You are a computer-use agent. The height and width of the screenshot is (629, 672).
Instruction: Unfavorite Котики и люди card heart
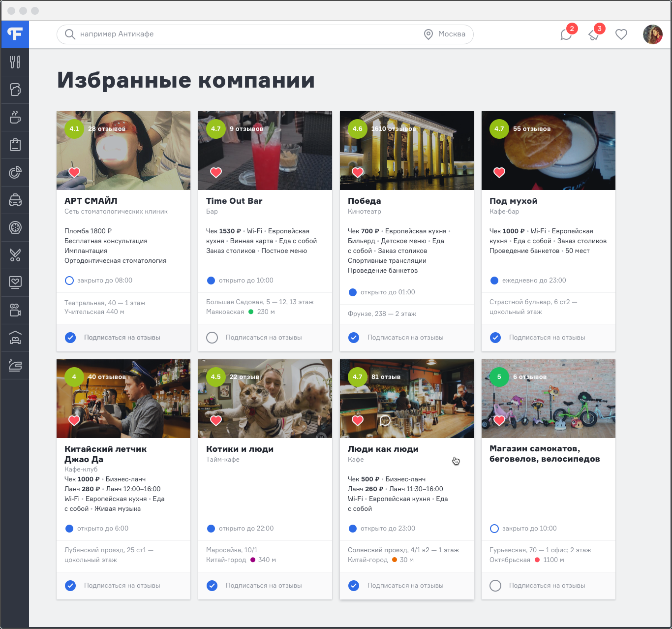point(216,420)
